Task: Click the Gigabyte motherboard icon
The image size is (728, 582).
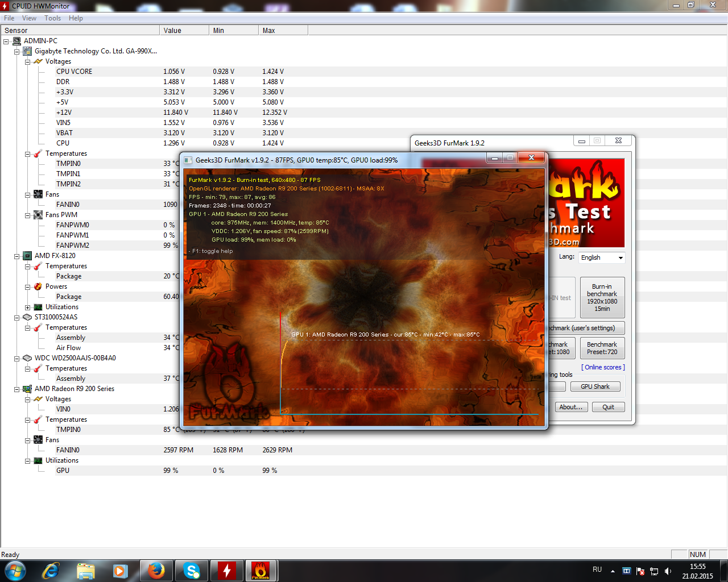Action: point(27,51)
